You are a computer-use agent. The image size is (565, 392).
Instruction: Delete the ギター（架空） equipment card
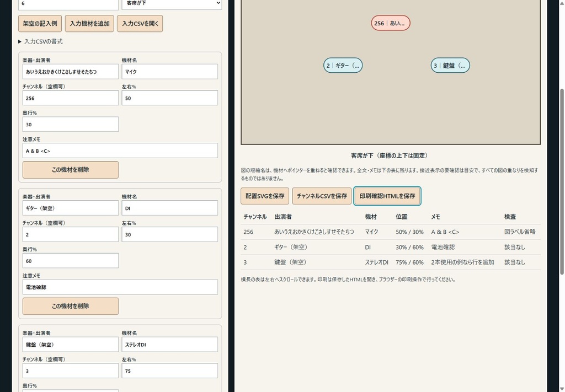(71, 306)
